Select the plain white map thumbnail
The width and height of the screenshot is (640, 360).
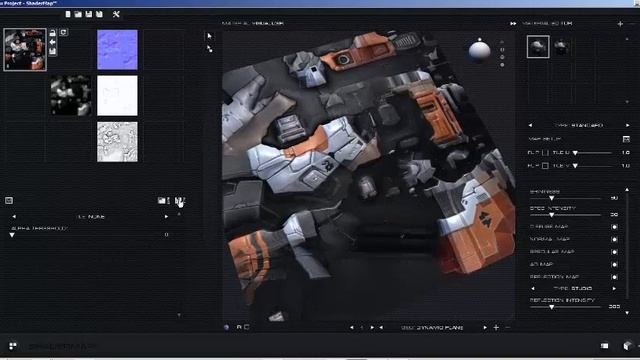point(117,96)
